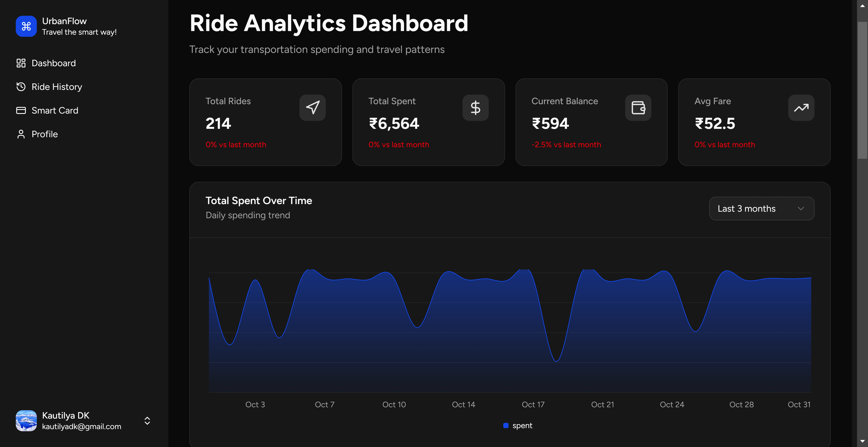The width and height of the screenshot is (868, 447).
Task: Open the Profile page
Action: 45,134
